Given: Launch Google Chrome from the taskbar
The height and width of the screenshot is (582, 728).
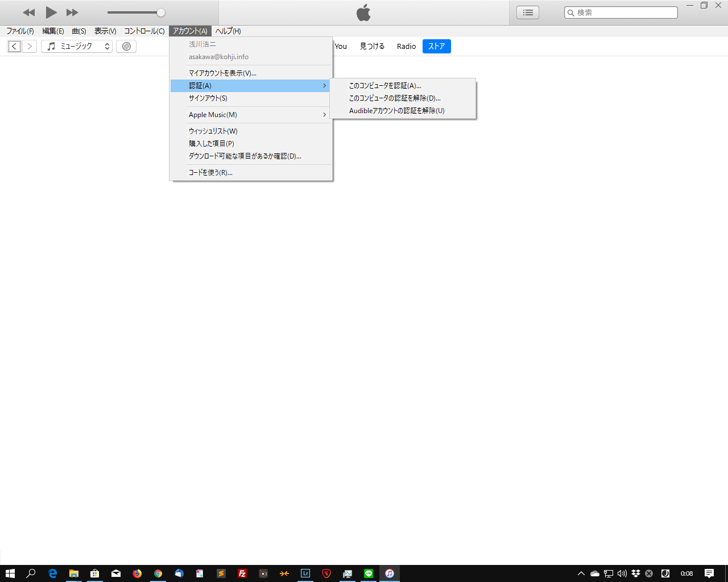Looking at the screenshot, I should pos(158,573).
